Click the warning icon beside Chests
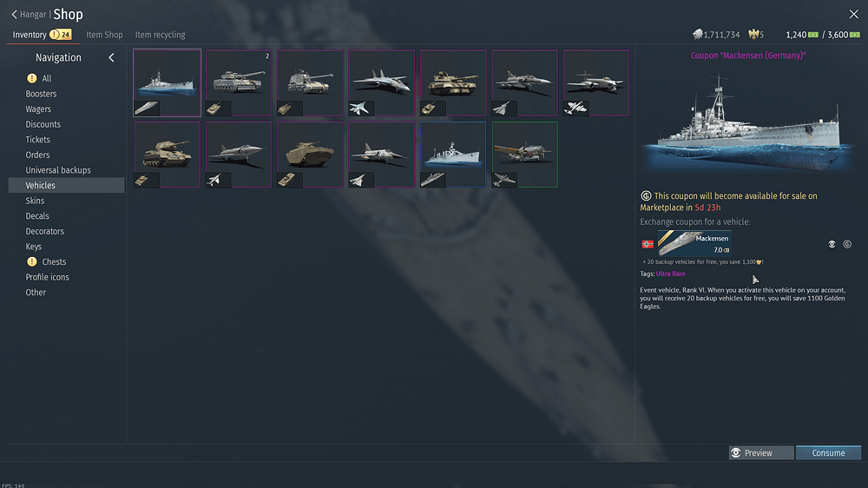This screenshot has height=488, width=868. coord(31,261)
